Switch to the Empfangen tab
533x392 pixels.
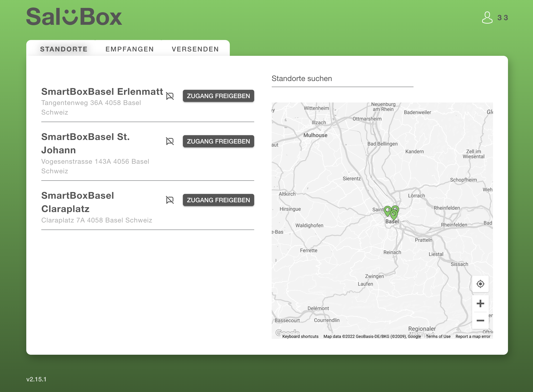pos(130,49)
